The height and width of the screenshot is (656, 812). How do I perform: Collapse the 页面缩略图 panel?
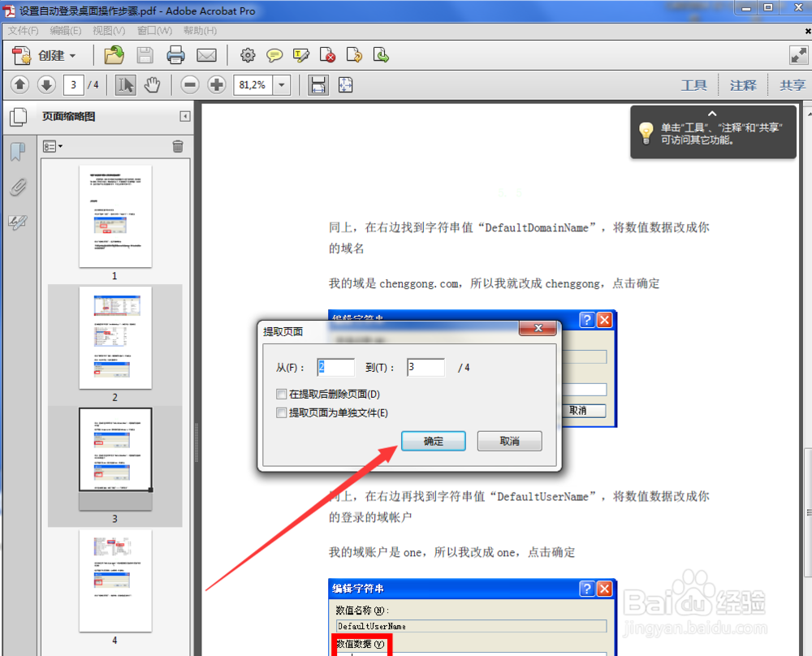point(185,116)
